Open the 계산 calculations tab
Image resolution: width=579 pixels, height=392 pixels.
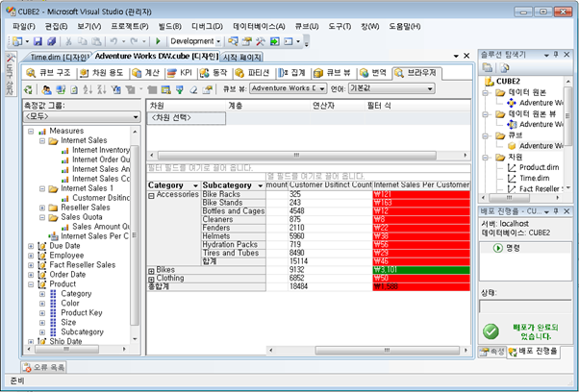[x=146, y=73]
